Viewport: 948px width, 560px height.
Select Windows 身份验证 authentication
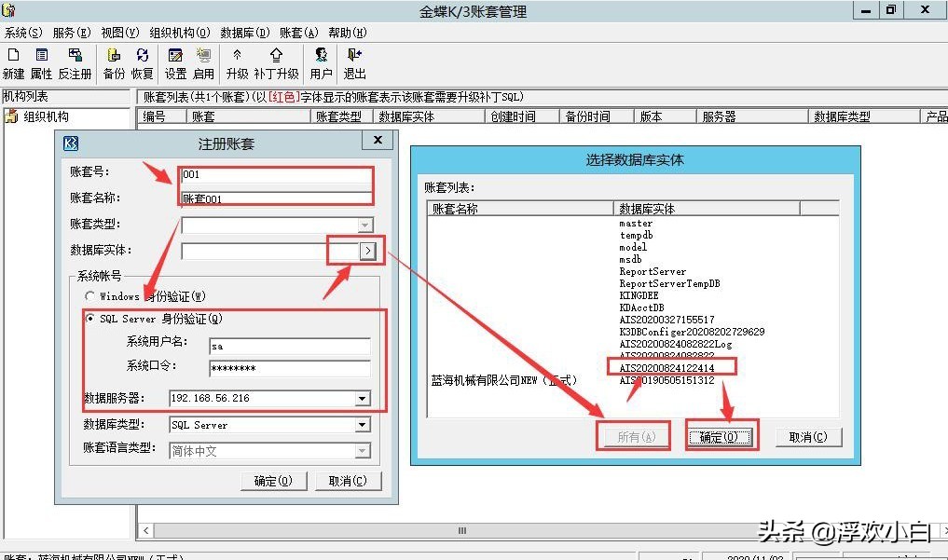(90, 296)
